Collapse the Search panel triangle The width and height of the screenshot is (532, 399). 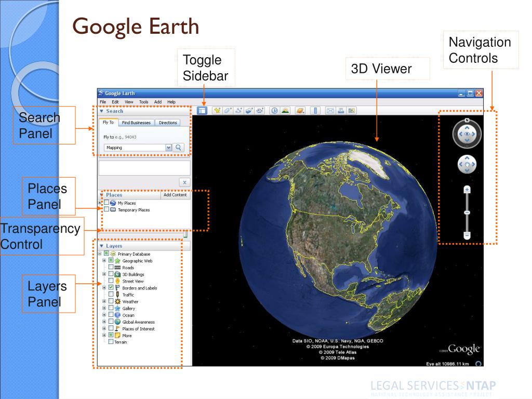coord(101,111)
